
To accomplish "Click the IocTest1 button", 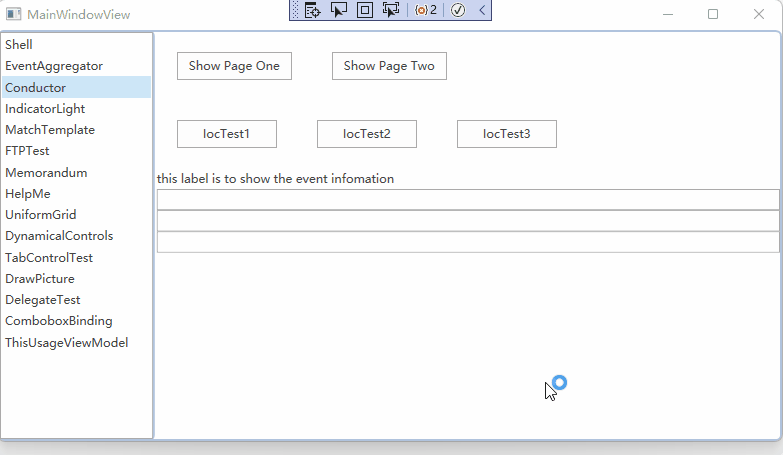I will (x=227, y=134).
